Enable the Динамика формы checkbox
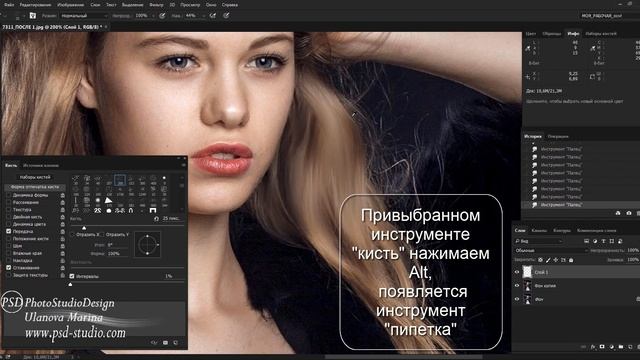Viewport: 640px width, 360px height. click(x=9, y=195)
